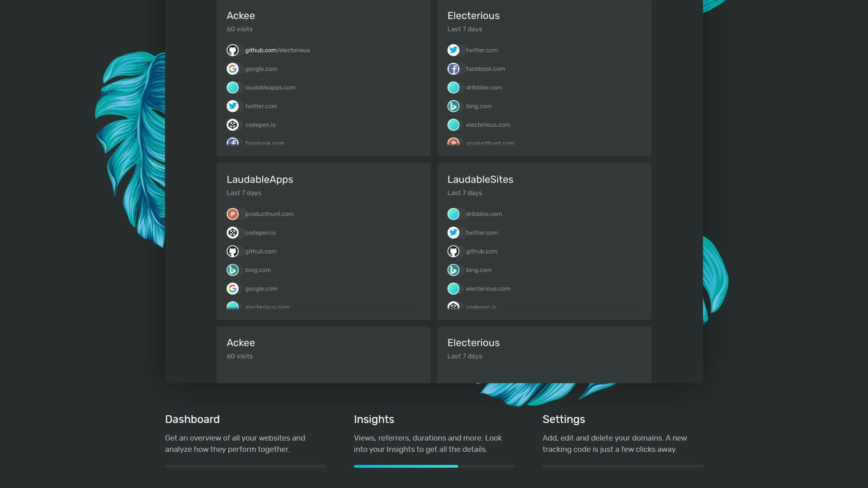Click the Twitter icon in LaudableSites card
Image resolution: width=868 pixels, height=488 pixels.
453,233
